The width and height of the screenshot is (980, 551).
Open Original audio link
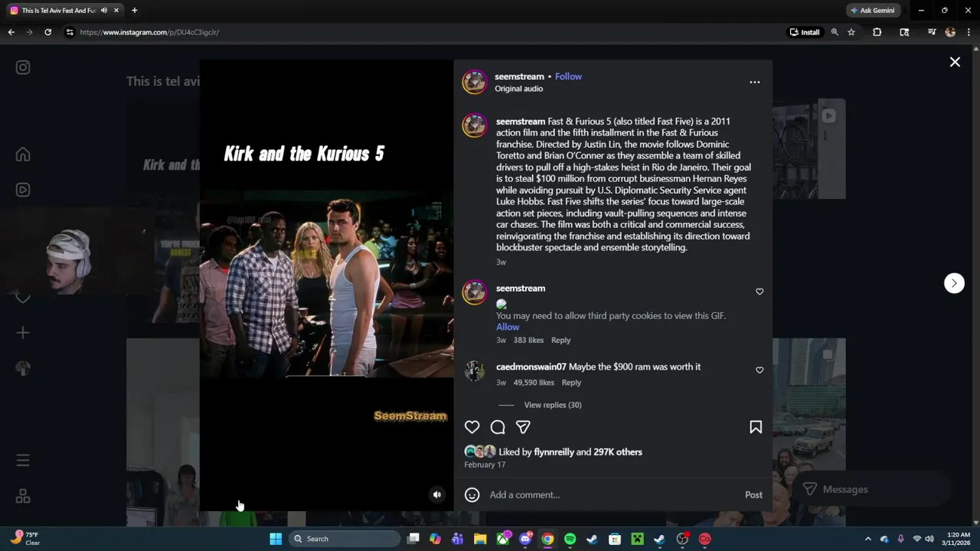pos(518,89)
